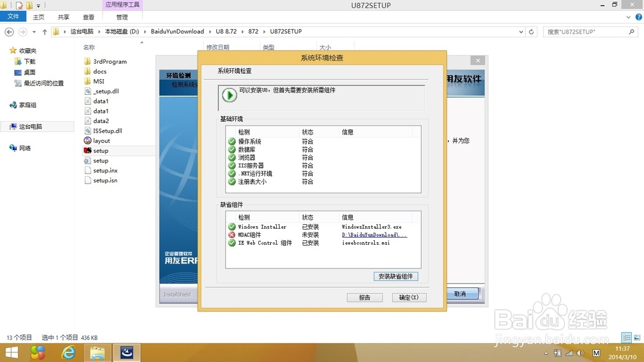The height and width of the screenshot is (362, 644).
Task: Open the 管理 ribbon tab
Action: [122, 17]
